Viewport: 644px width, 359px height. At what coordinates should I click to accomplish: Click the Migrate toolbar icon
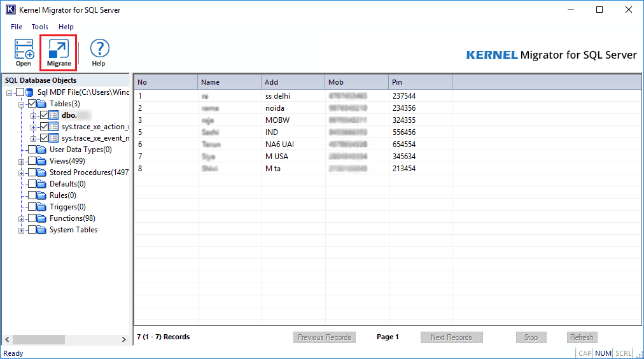(59, 49)
